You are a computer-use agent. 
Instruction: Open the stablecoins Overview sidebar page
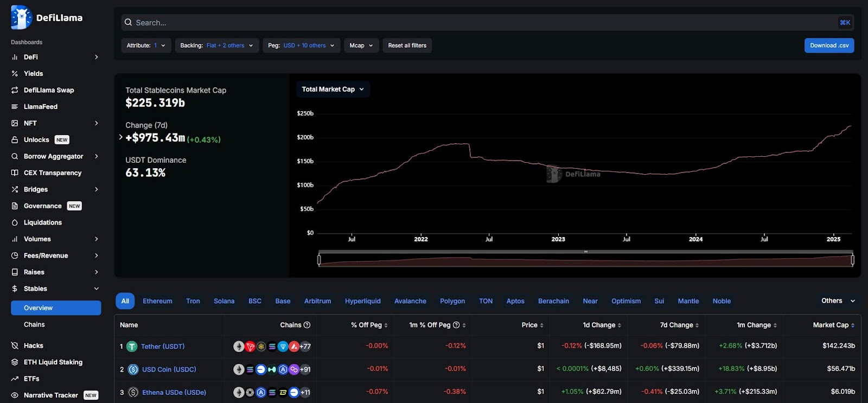(x=56, y=308)
